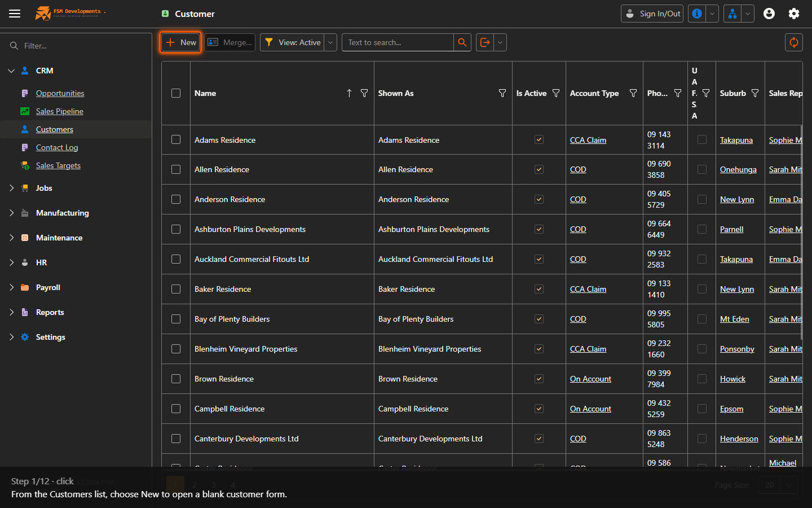Refresh the customer list
Screen dimensions: 812x508
pos(794,42)
